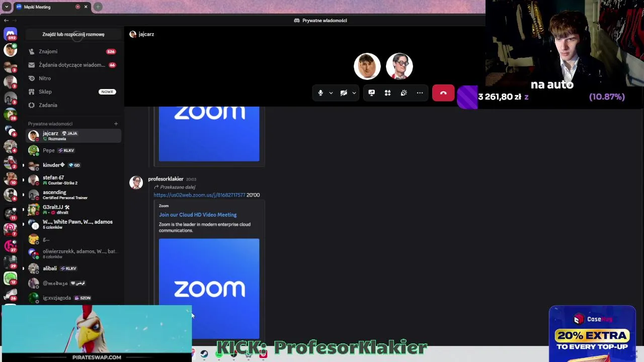Open Join our Cloud HD Video Meeting link
644x362 pixels.
(x=198, y=215)
